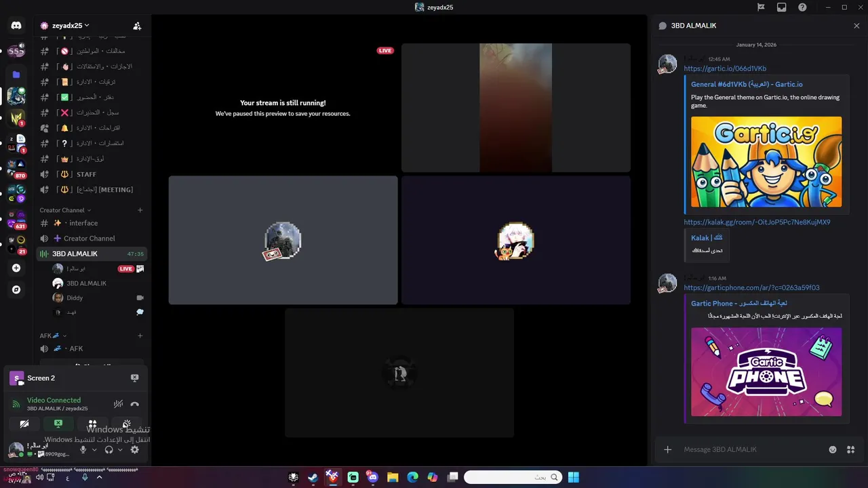Open the apps icon in message bar
The image size is (868, 488).
point(850,449)
